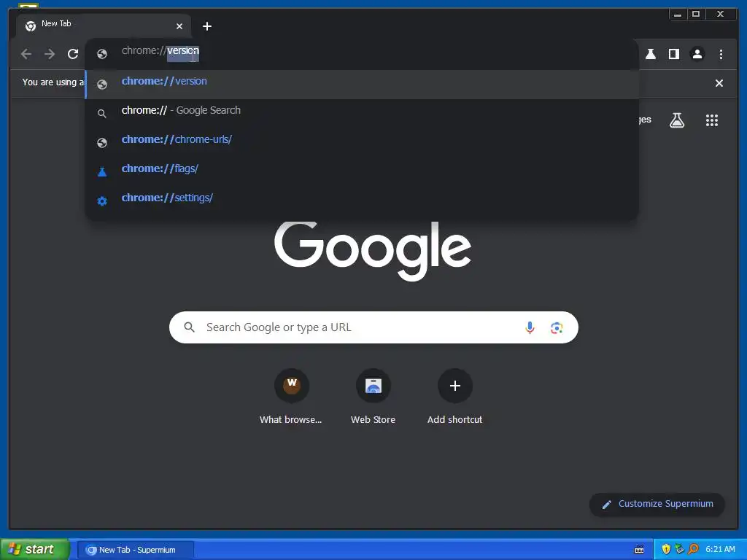The width and height of the screenshot is (747, 560).
Task: Choose the chrome://settings/ suggestion
Action: [362, 201]
